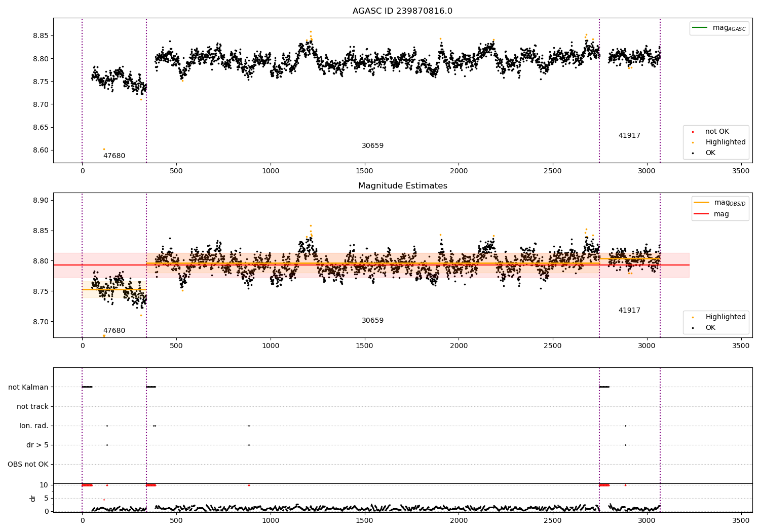Click the 'AGASC ID 239870816.0' plot title
Image resolution: width=760 pixels, height=532 pixels.
coord(403,11)
